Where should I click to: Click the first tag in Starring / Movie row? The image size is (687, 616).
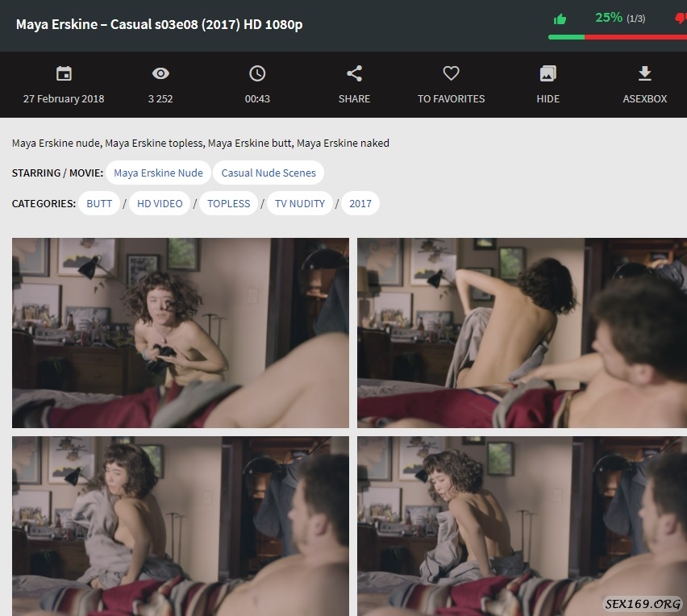(158, 173)
